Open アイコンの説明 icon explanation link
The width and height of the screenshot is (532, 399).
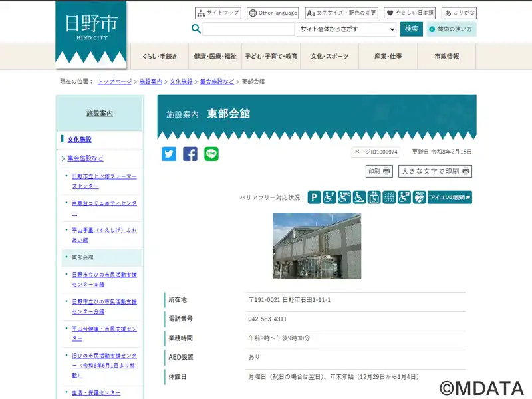coord(450,198)
